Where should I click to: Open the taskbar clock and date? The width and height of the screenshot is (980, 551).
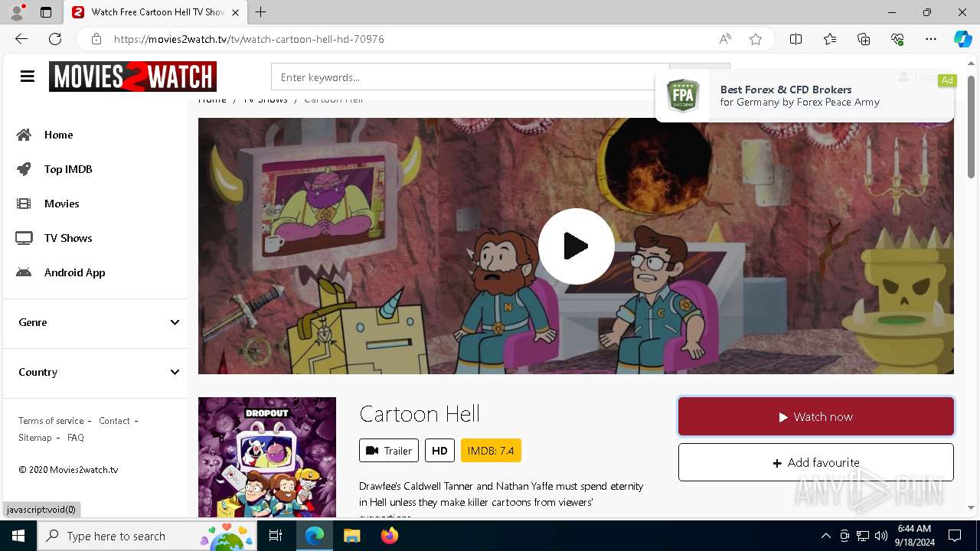pos(914,536)
